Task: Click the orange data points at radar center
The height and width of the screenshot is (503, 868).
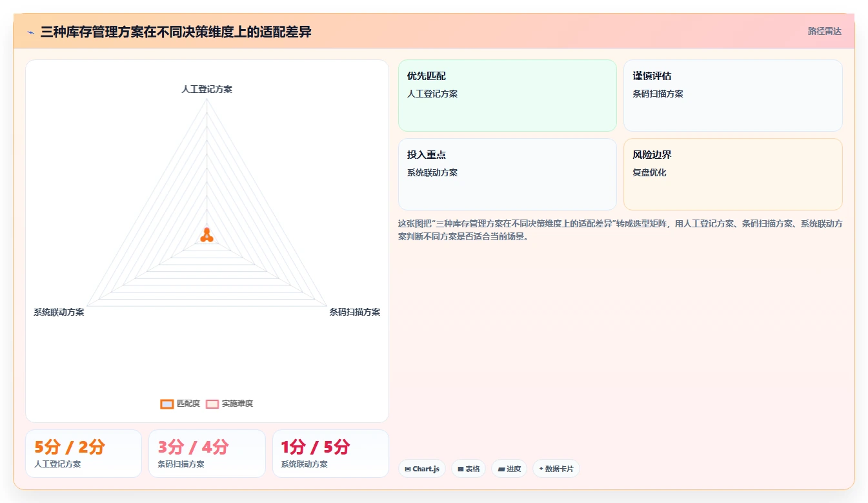Action: (x=207, y=236)
